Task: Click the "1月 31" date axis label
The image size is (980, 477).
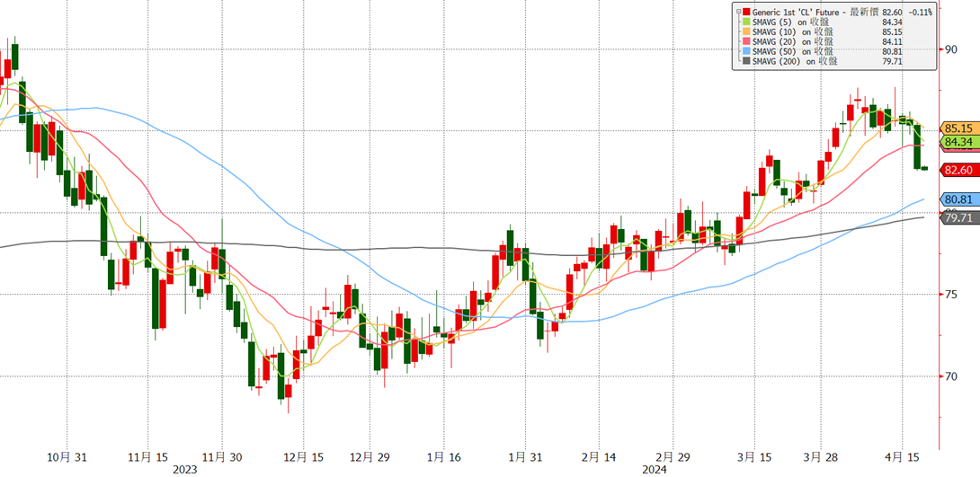Action: pyautogui.click(x=526, y=457)
